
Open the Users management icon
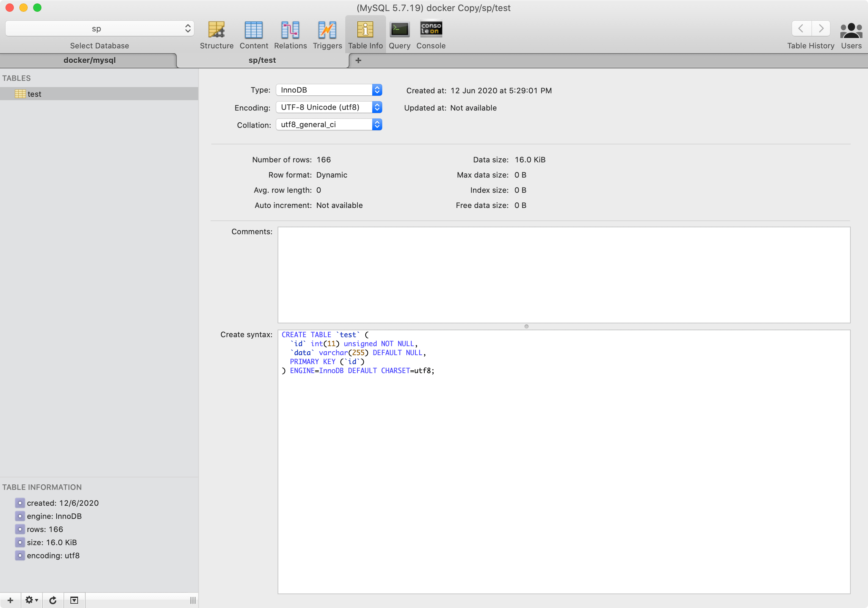click(x=851, y=35)
